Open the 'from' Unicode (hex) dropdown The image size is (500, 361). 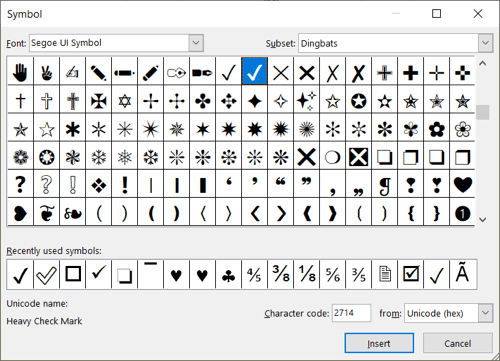[485, 313]
